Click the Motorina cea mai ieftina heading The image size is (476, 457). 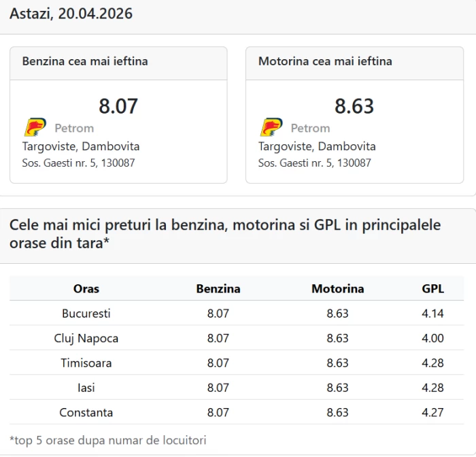click(x=325, y=61)
